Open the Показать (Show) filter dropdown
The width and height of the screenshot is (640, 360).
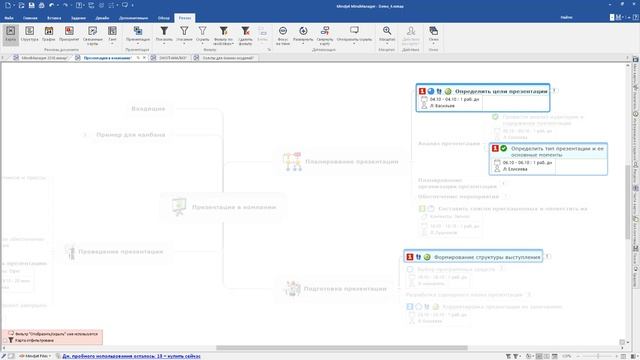pos(164,35)
